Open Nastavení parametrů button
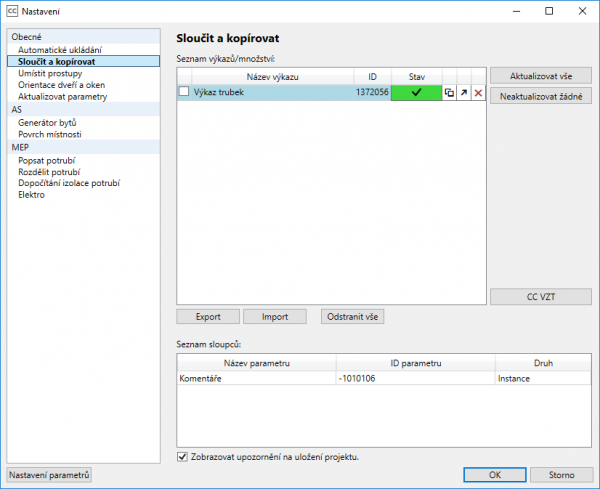 pos(49,475)
